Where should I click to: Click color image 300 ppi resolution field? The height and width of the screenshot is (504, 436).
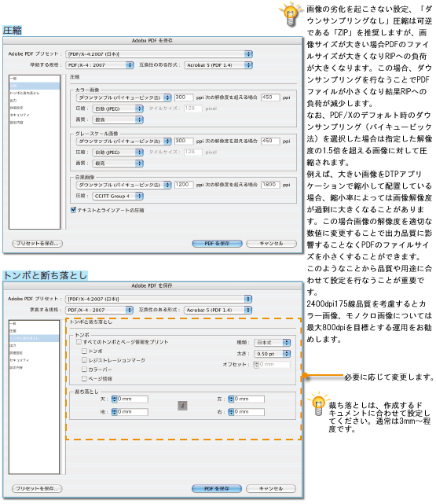pos(184,97)
